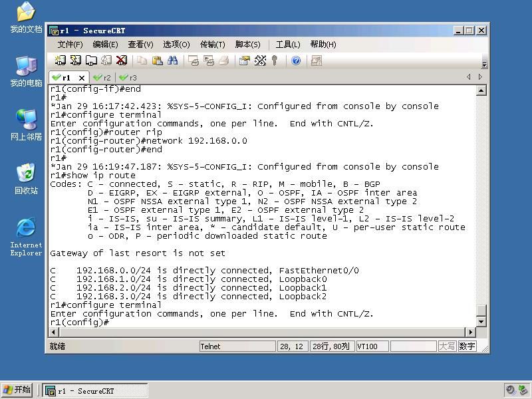
Task: Switch to the r3 session tab
Action: pyautogui.click(x=128, y=78)
